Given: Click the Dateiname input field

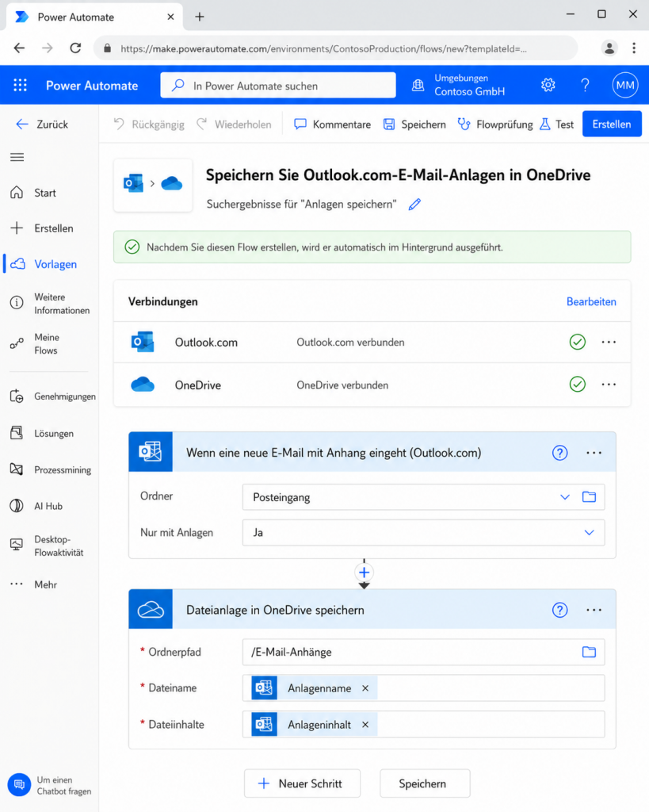Looking at the screenshot, I should pos(423,688).
